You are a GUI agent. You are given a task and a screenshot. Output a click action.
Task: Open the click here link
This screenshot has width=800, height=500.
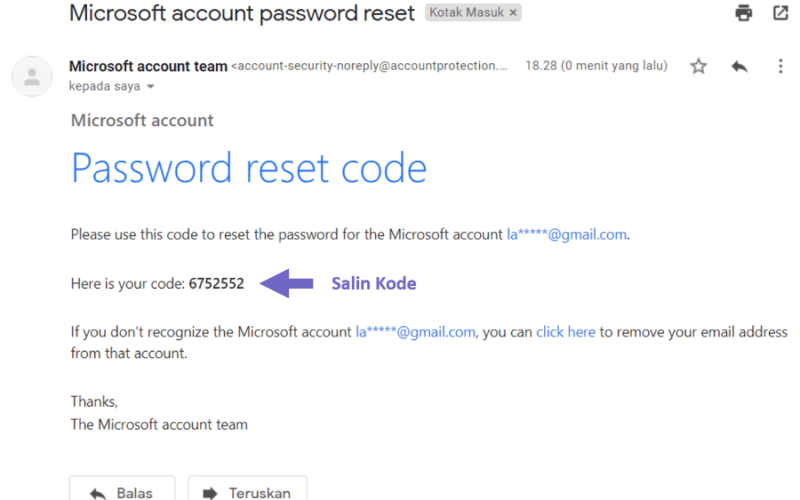[x=565, y=332]
